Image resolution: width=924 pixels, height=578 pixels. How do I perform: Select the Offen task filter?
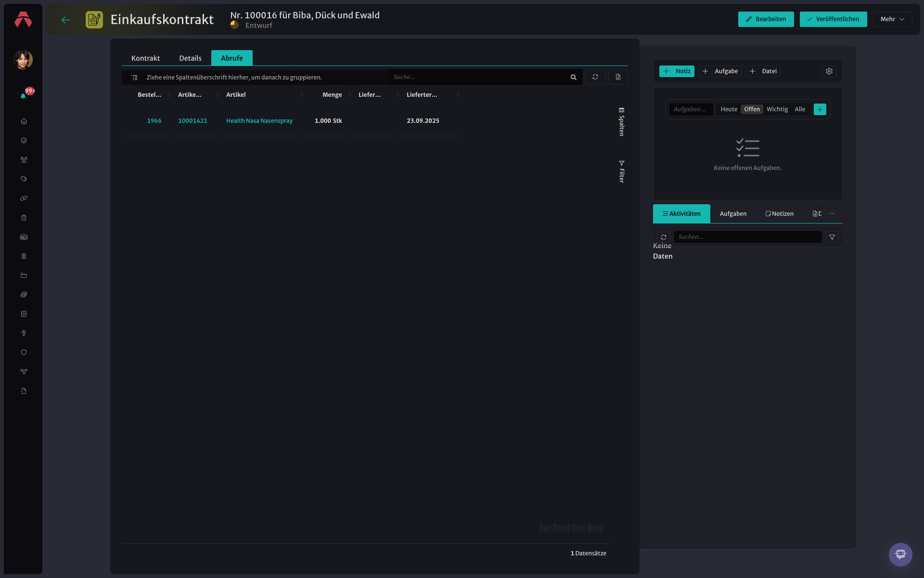click(752, 109)
